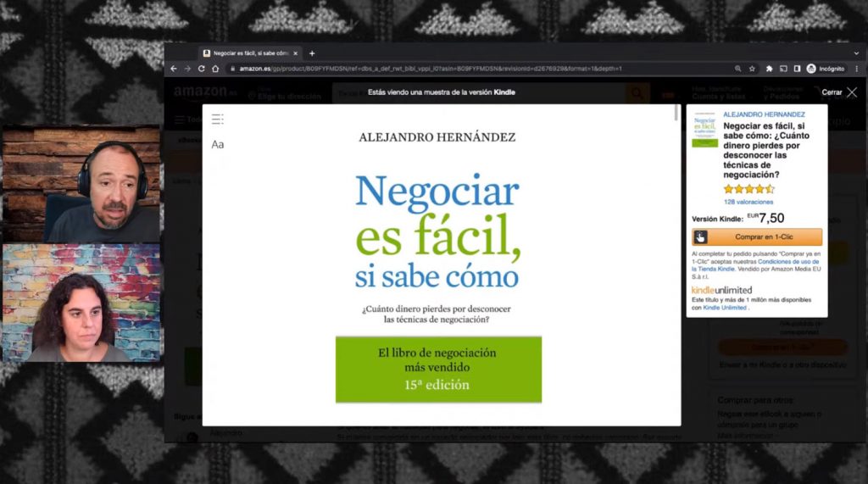Image resolution: width=868 pixels, height=484 pixels.
Task: Click 'ALEJANDRO HERNÁNDEZ' on the book cover
Action: 437,137
